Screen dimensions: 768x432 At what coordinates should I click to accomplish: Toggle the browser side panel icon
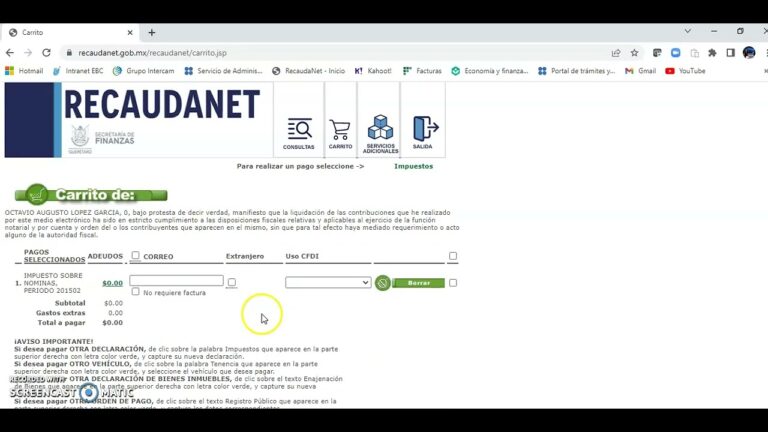[730, 53]
